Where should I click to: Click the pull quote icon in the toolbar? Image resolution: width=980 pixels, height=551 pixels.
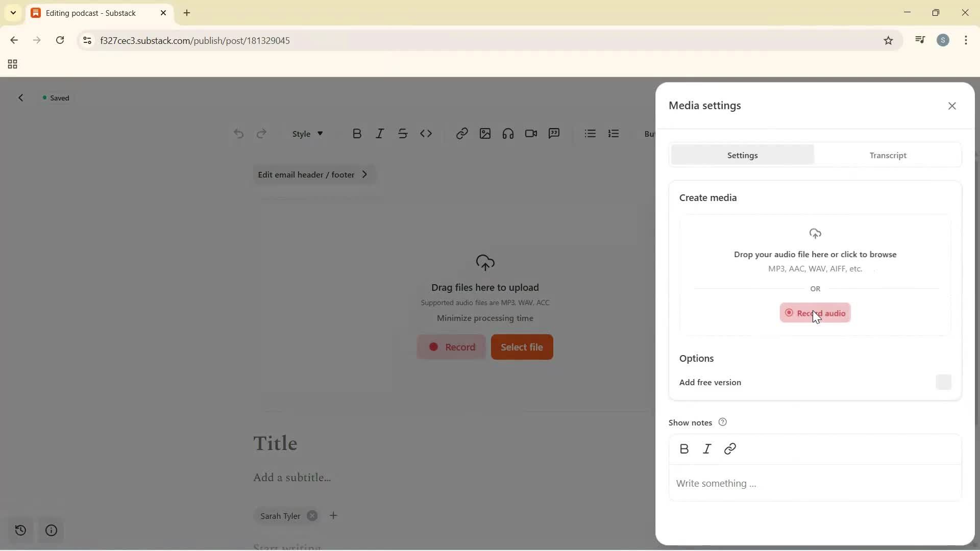[554, 133]
